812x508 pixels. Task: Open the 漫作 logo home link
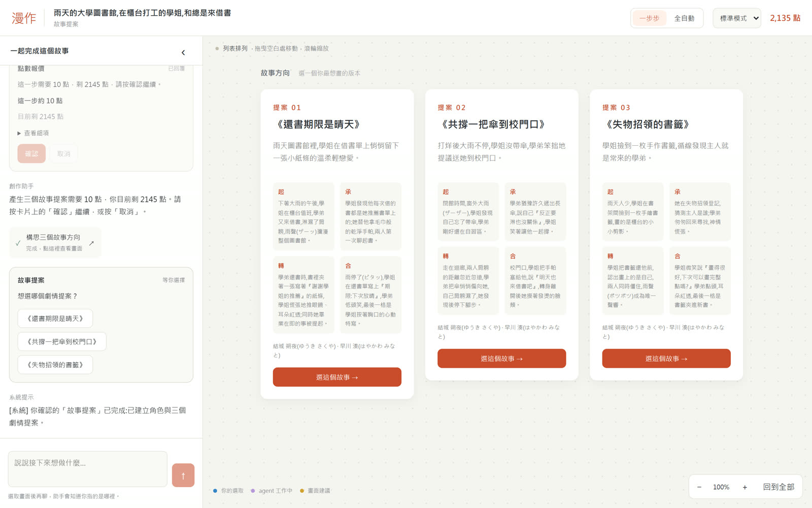tap(24, 18)
